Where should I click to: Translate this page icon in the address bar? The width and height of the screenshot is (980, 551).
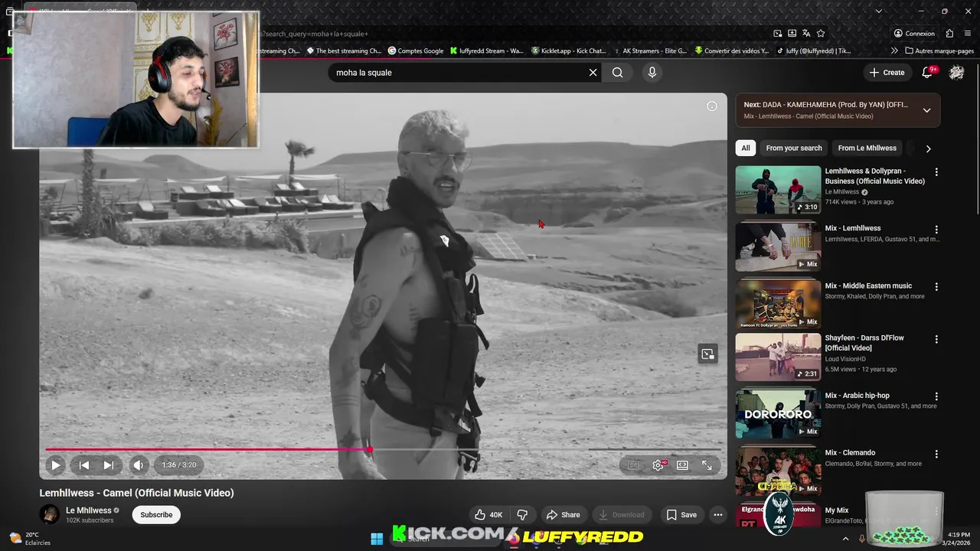click(806, 34)
